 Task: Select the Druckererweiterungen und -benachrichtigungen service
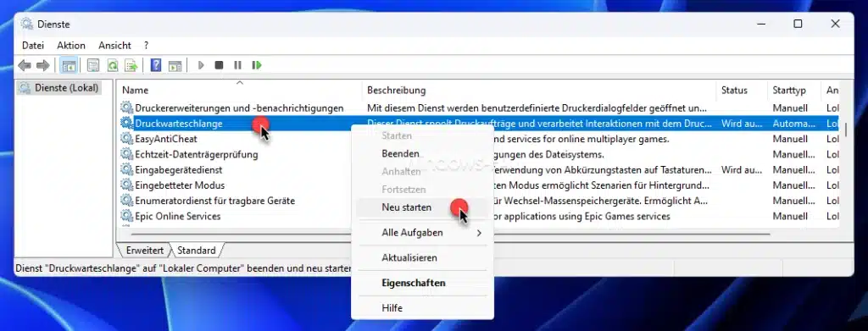coord(239,108)
